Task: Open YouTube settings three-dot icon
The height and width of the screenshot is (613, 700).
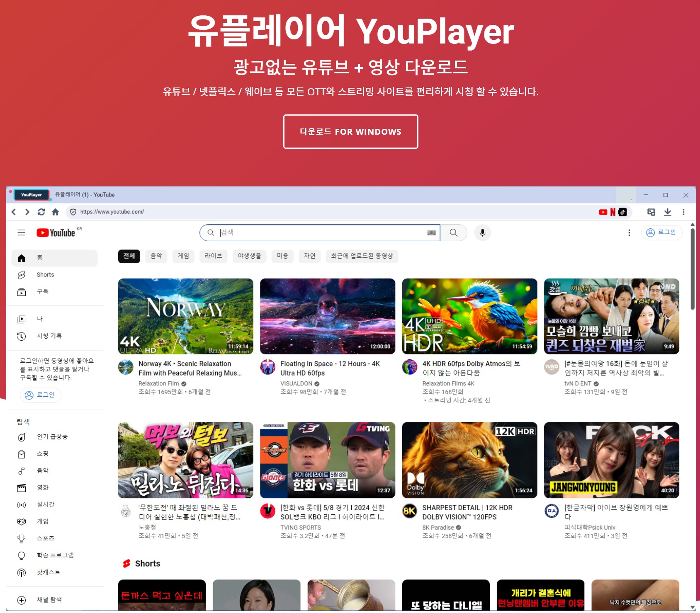Action: coord(629,233)
